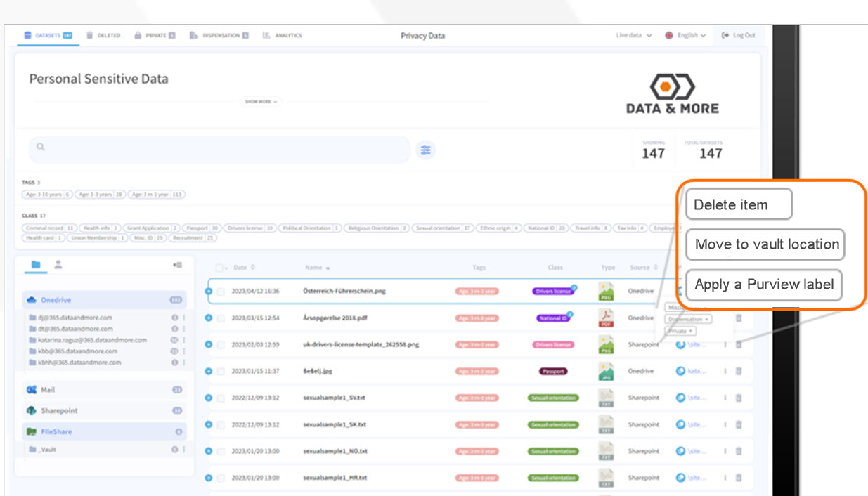The width and height of the screenshot is (868, 496).
Task: Click the PDF file type icon for Årsopgørelse 2018.pdf
Action: coord(605,318)
